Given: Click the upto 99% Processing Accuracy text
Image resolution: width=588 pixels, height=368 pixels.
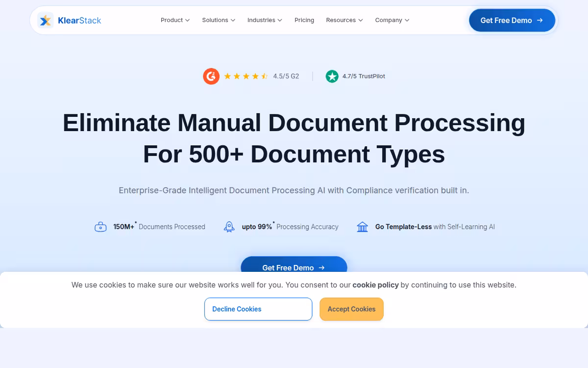Looking at the screenshot, I should (290, 227).
